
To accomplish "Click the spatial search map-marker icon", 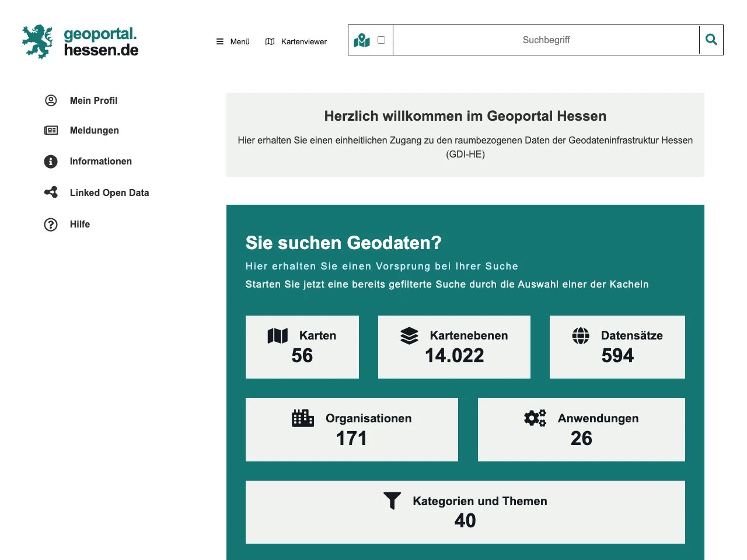I will point(362,40).
